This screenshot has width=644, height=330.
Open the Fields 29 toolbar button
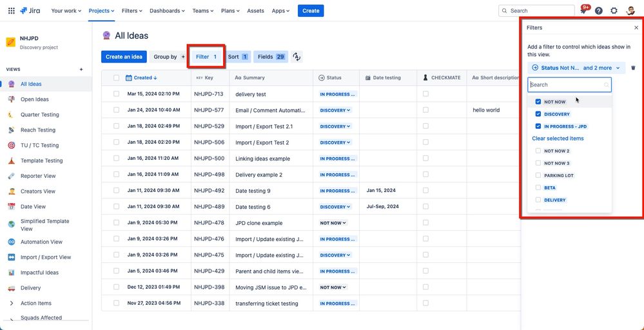(x=271, y=57)
